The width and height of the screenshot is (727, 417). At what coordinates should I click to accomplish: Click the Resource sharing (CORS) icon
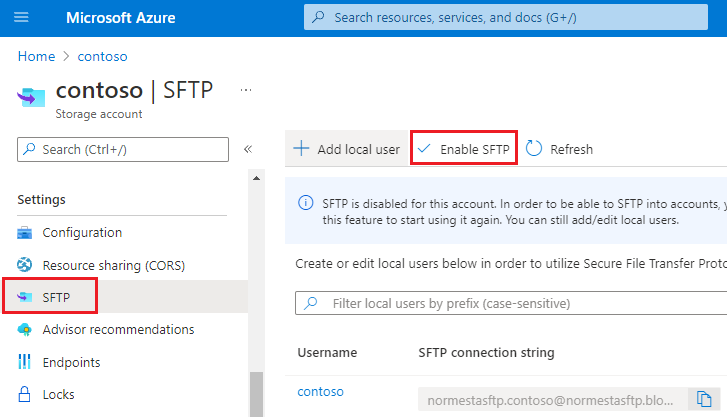tap(25, 265)
